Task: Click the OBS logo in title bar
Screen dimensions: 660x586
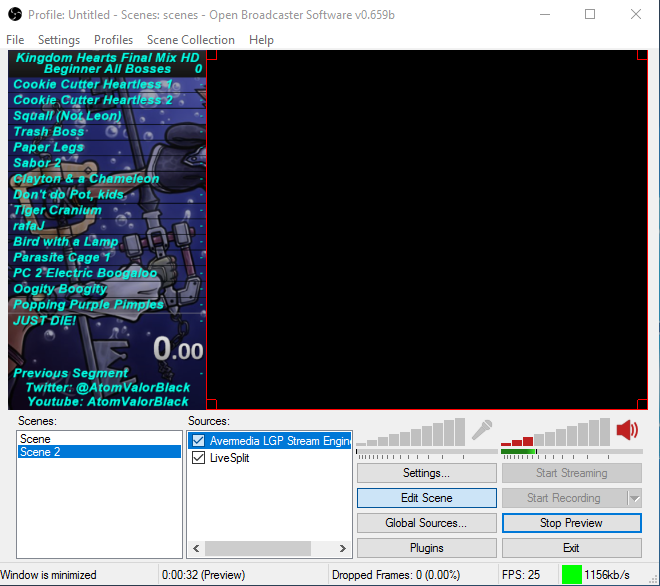Action: click(15, 15)
